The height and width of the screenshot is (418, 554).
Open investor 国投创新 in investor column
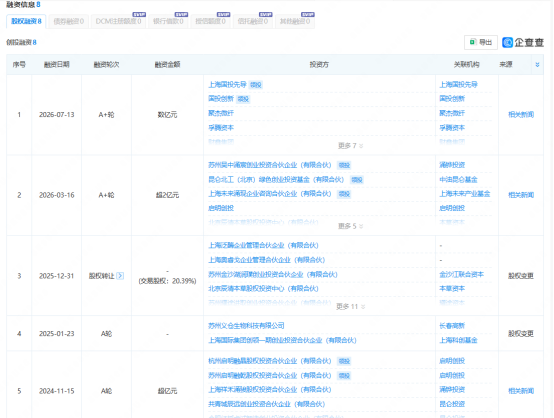221,99
